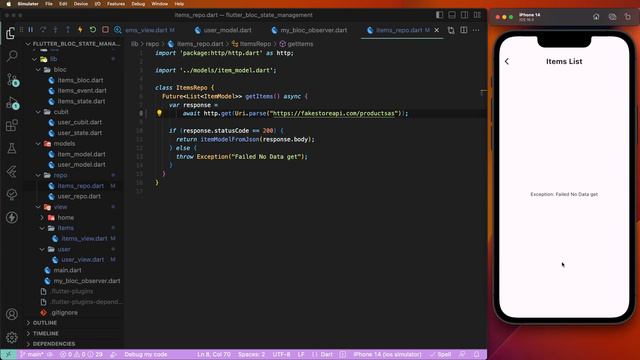Open the widget inspector magnifier icon
The height and width of the screenshot is (360, 640).
pyautogui.click(x=118, y=30)
